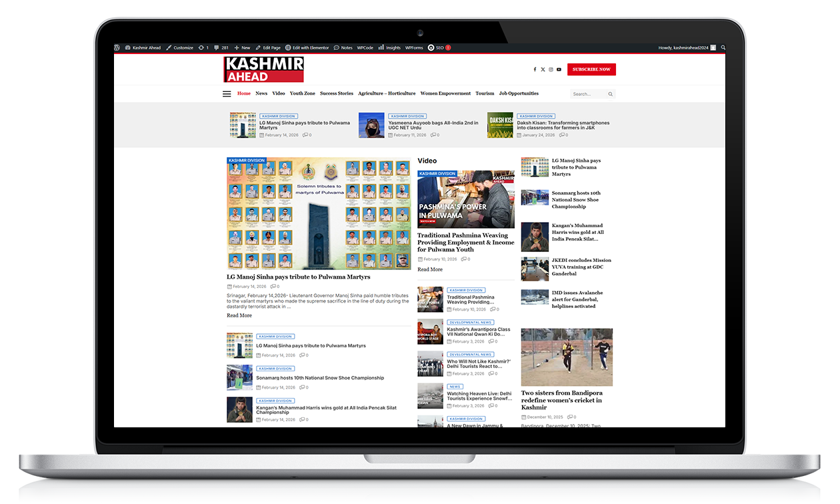
Task: Go to Women Empowerment navigation item
Action: pyautogui.click(x=445, y=93)
